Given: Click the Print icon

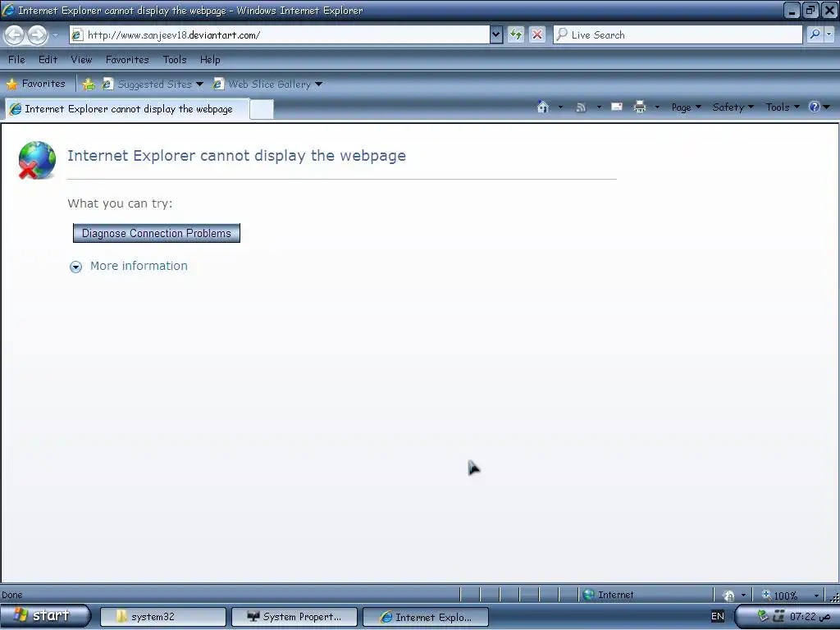Looking at the screenshot, I should click(640, 107).
